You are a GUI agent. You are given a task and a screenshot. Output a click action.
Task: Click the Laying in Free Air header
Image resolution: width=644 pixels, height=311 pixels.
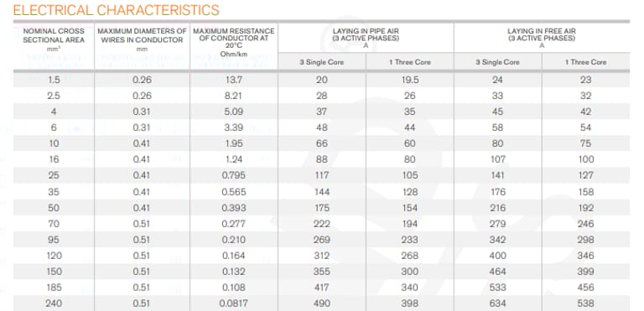542,38
